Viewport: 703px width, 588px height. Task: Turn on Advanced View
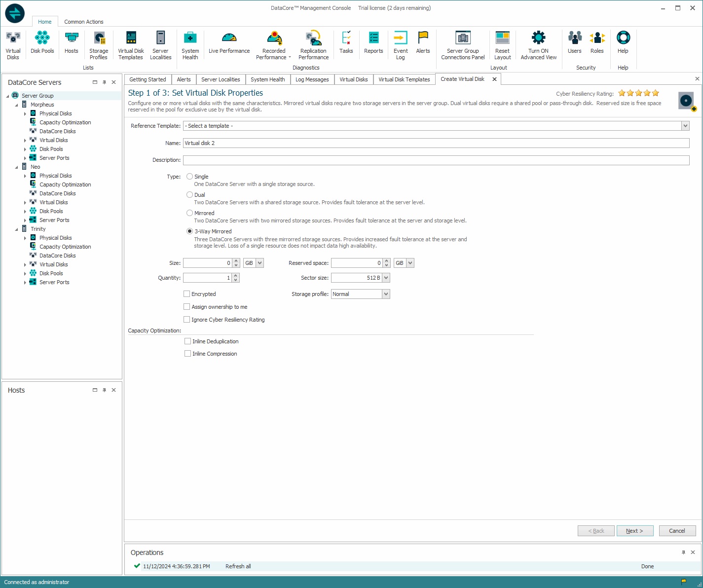click(538, 45)
